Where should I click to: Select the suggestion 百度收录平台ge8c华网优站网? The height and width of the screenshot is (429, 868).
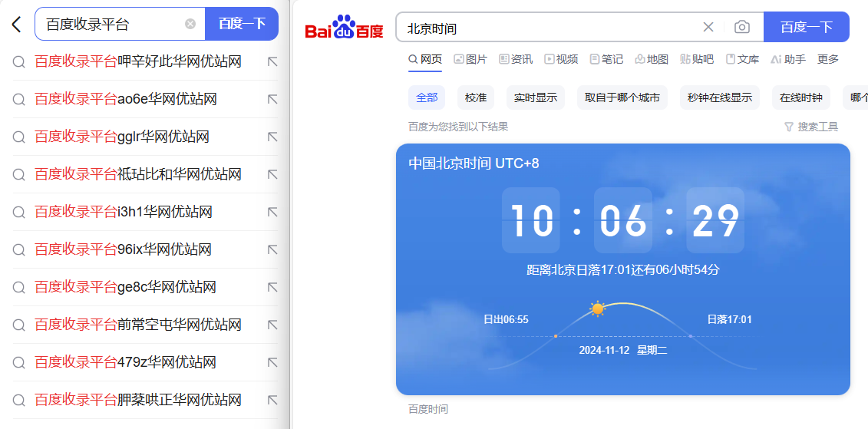125,287
